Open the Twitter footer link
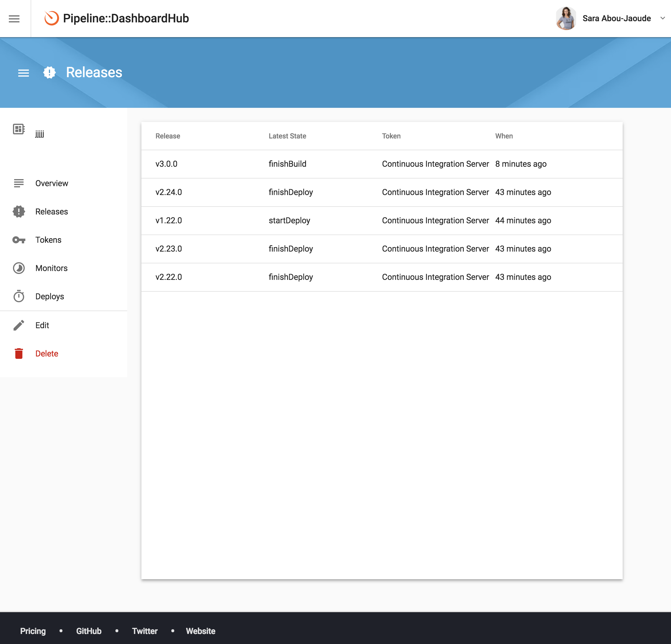The image size is (671, 644). point(144,631)
